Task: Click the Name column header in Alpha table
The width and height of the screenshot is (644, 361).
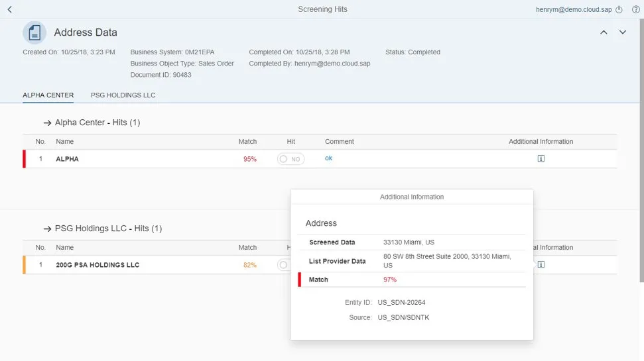Action: [x=64, y=142]
